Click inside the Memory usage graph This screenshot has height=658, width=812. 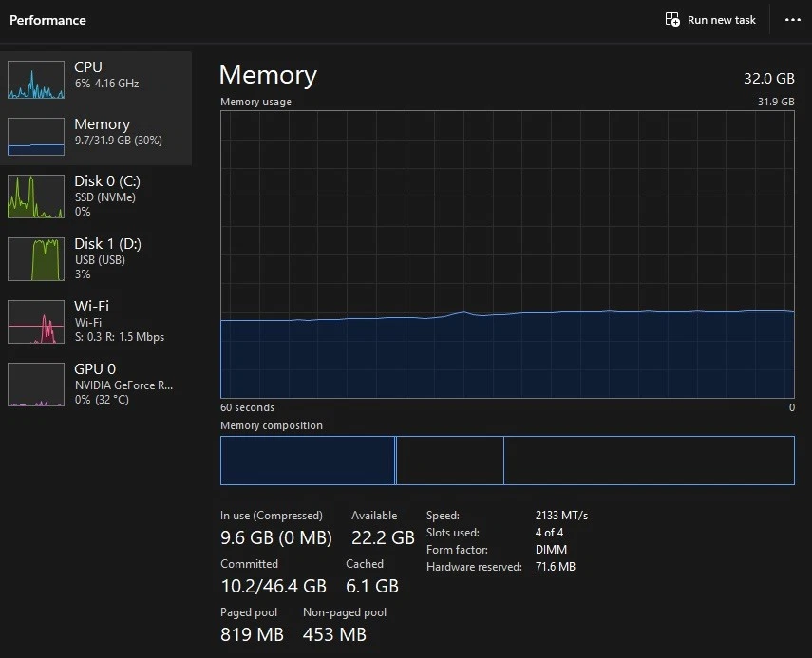point(506,256)
